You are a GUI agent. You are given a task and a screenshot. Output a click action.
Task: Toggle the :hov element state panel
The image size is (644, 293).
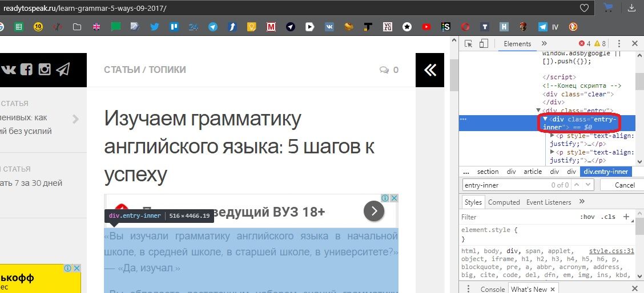[587, 217]
